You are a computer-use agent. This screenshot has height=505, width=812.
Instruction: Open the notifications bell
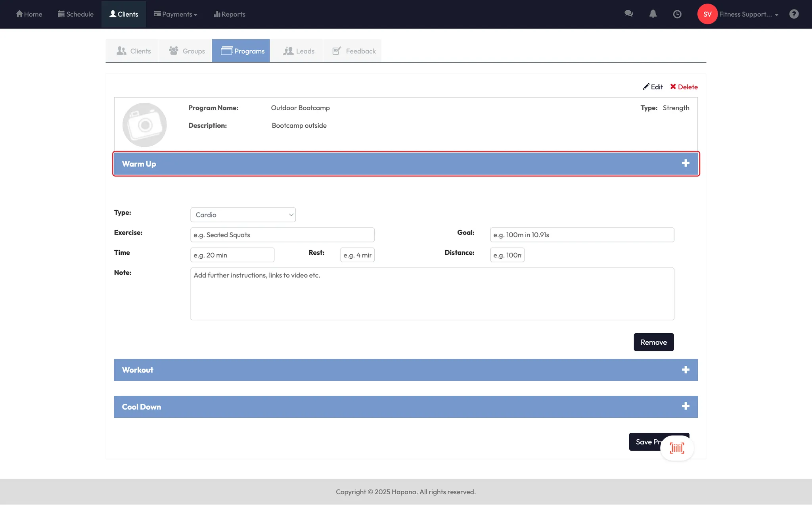click(x=653, y=14)
